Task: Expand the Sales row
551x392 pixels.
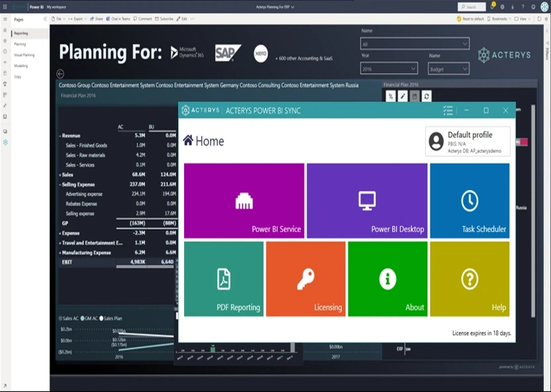Action: point(60,175)
